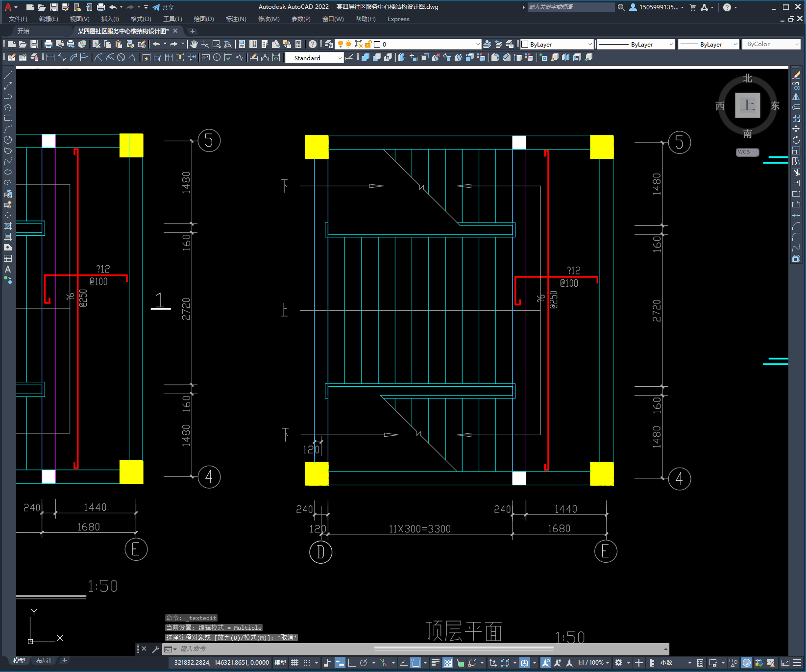Click the 共享 share button
806x672 pixels.
(163, 7)
